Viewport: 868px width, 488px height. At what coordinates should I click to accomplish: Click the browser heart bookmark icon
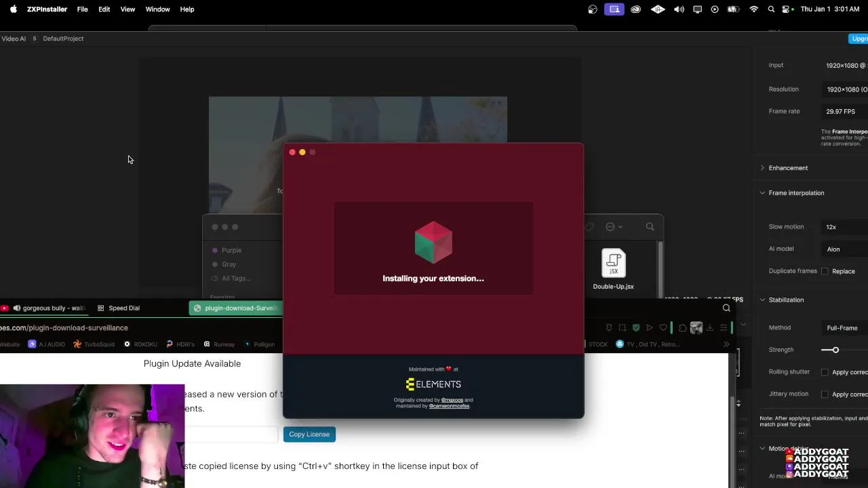coord(663,328)
